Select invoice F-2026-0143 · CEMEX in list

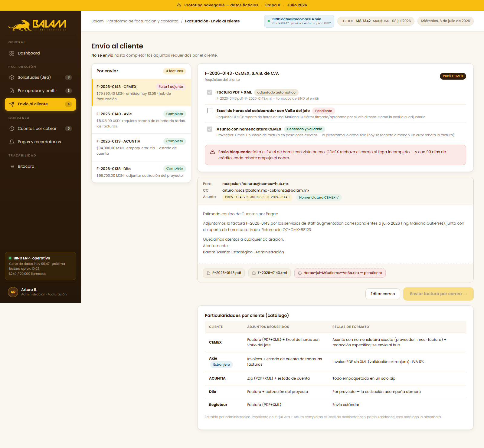[141, 93]
